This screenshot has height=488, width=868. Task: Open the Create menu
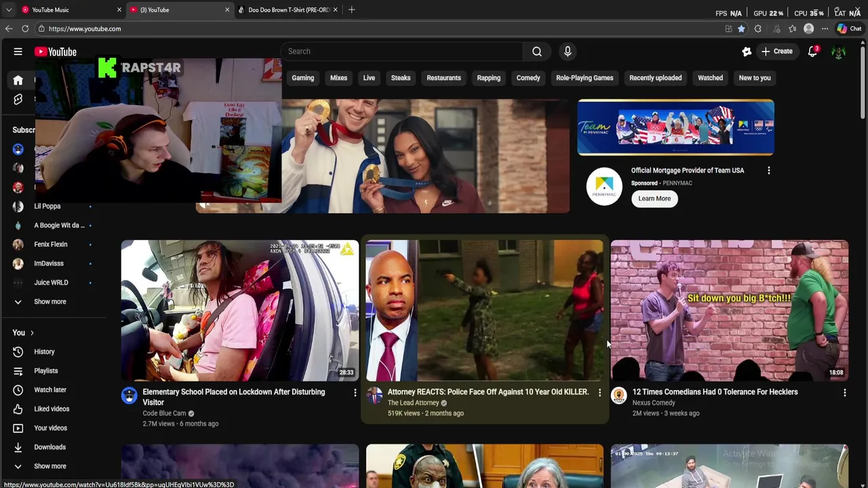776,52
